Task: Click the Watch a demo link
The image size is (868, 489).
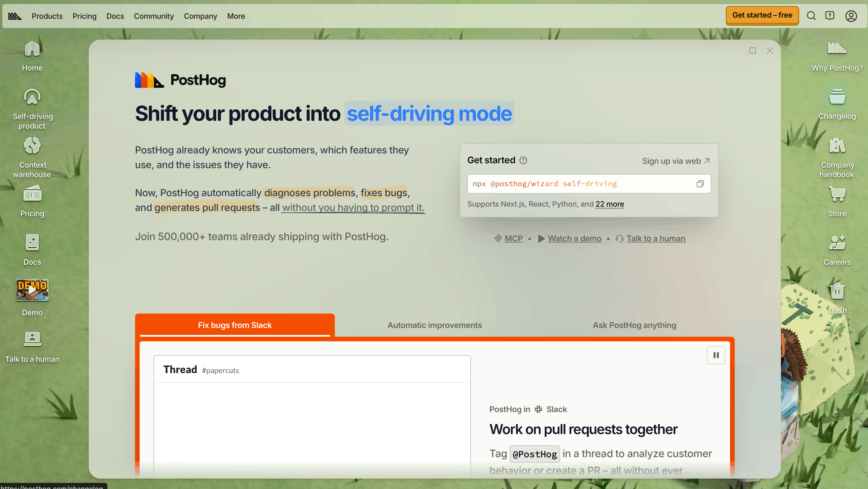Action: click(575, 238)
